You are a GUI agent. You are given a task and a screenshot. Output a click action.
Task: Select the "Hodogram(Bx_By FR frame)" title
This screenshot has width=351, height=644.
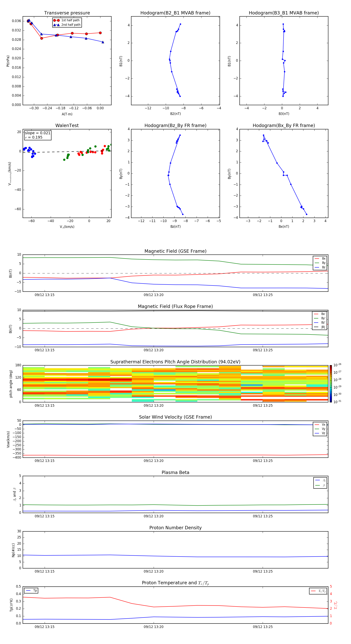point(284,125)
